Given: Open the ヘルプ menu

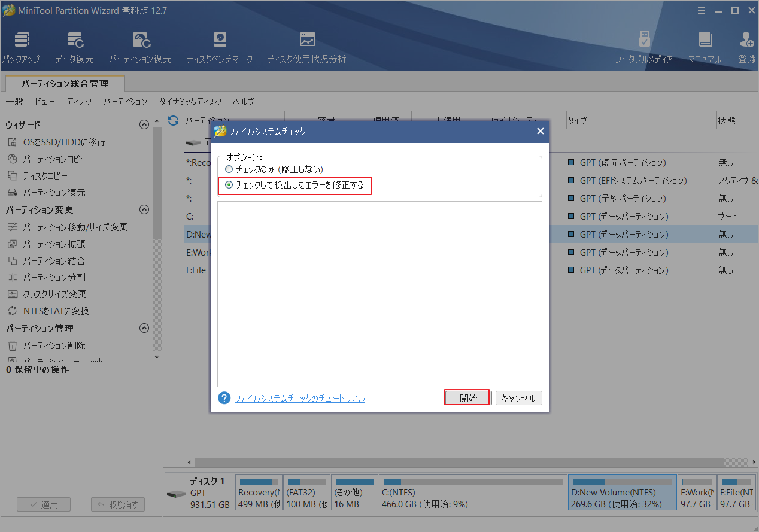Looking at the screenshot, I should point(243,102).
